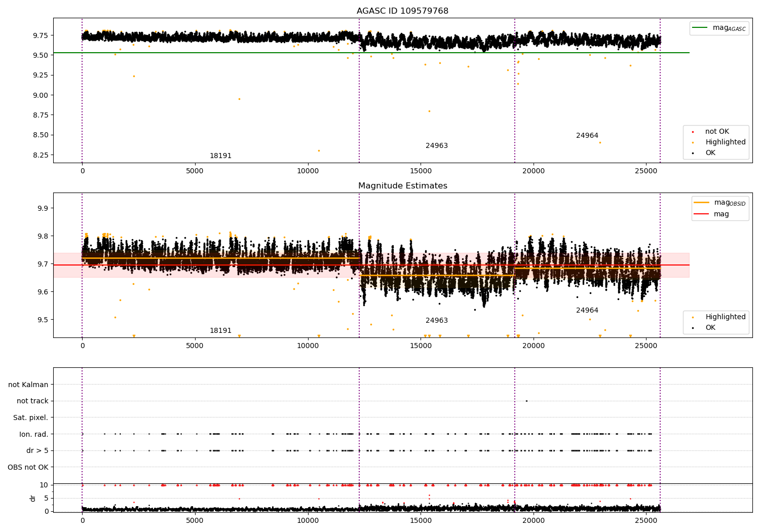Click the 9.5 tick on Magnitude Estimates y-axis

coord(42,320)
